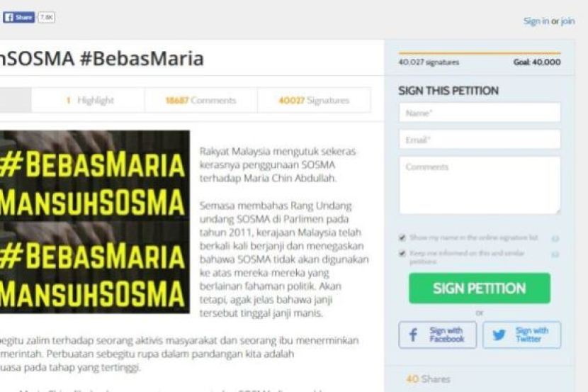Click help icon beside keep me informed option
The height and width of the screenshot is (392, 588).
pyautogui.click(x=555, y=254)
